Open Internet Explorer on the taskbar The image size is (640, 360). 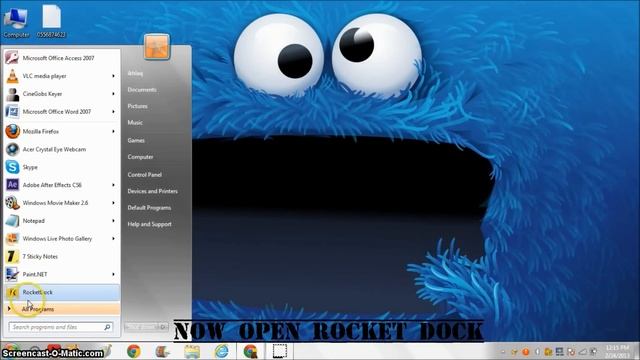tap(222, 351)
